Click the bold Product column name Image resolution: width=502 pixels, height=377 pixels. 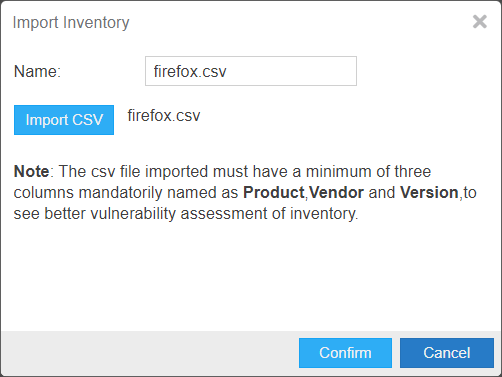click(274, 192)
